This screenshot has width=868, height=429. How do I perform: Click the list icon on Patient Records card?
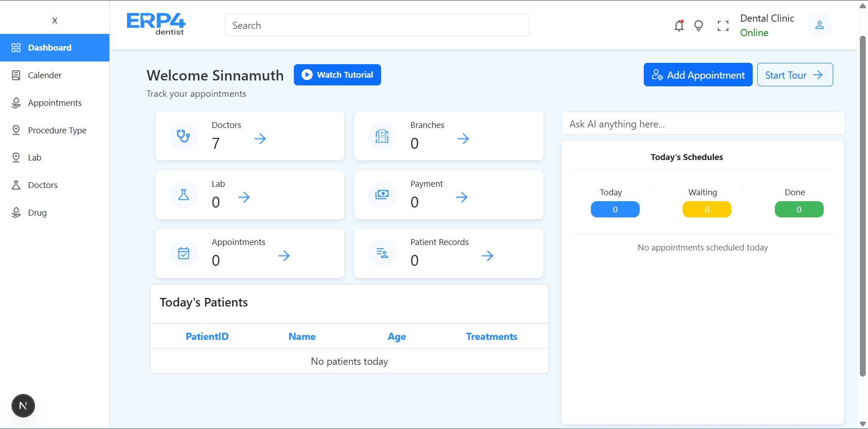382,253
